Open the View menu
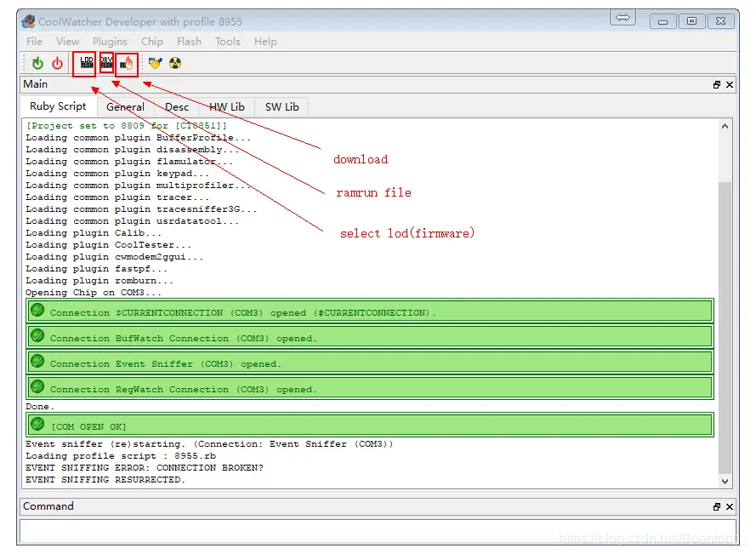Screen dimensions: 756x554 pos(67,42)
